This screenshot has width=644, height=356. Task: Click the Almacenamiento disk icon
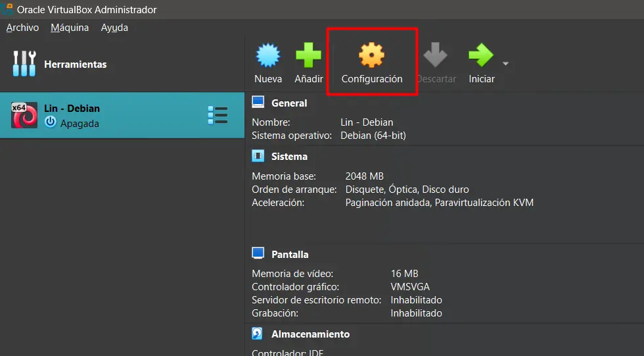pyautogui.click(x=258, y=334)
